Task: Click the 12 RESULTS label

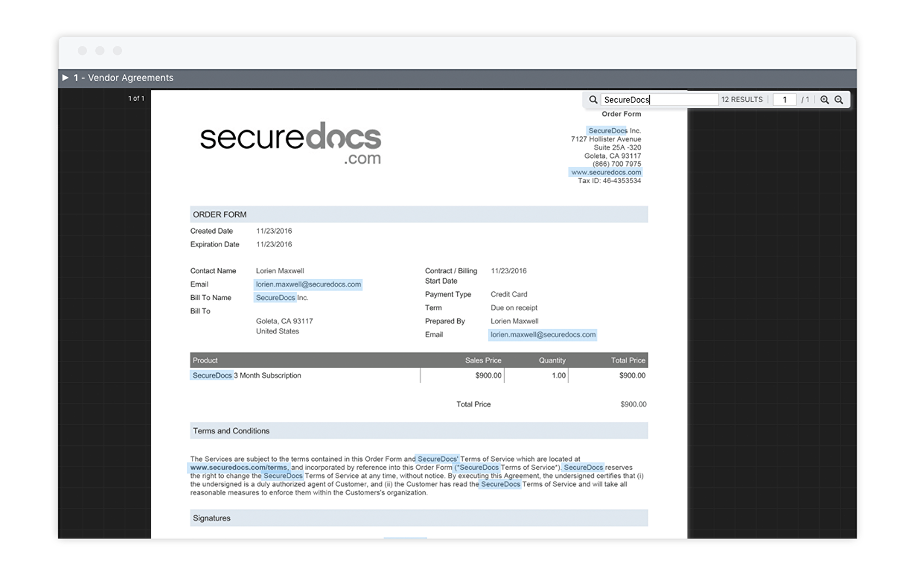Action: click(742, 100)
